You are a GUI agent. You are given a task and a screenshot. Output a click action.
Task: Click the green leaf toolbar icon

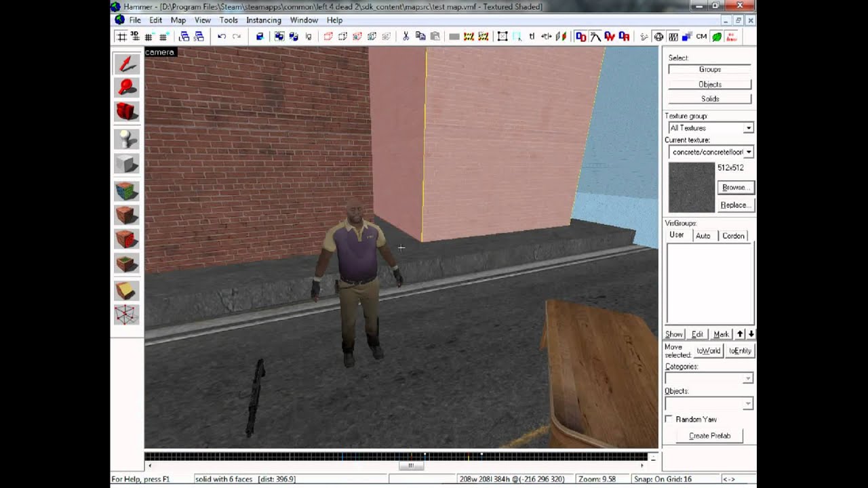[716, 37]
